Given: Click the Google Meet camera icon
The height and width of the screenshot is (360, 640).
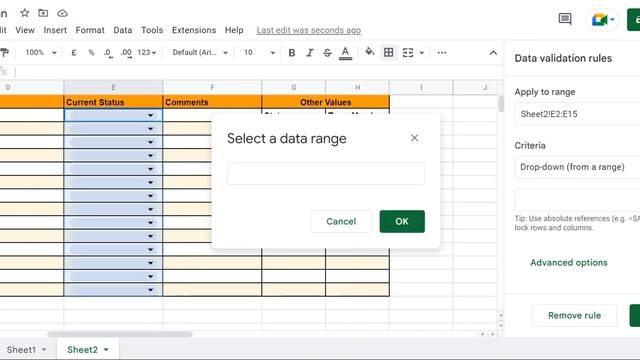Looking at the screenshot, I should coord(599,20).
